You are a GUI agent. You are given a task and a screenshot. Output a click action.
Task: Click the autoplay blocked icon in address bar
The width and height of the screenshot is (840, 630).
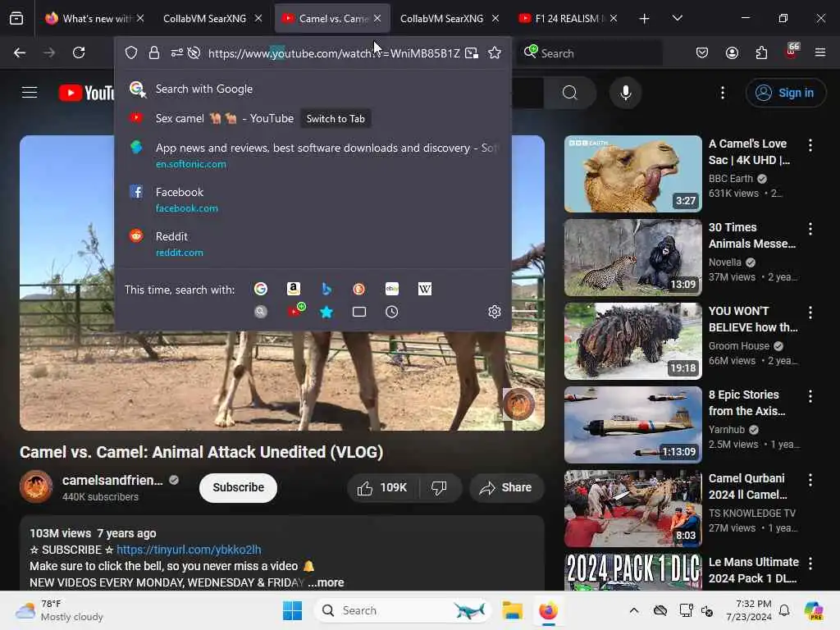(x=194, y=52)
